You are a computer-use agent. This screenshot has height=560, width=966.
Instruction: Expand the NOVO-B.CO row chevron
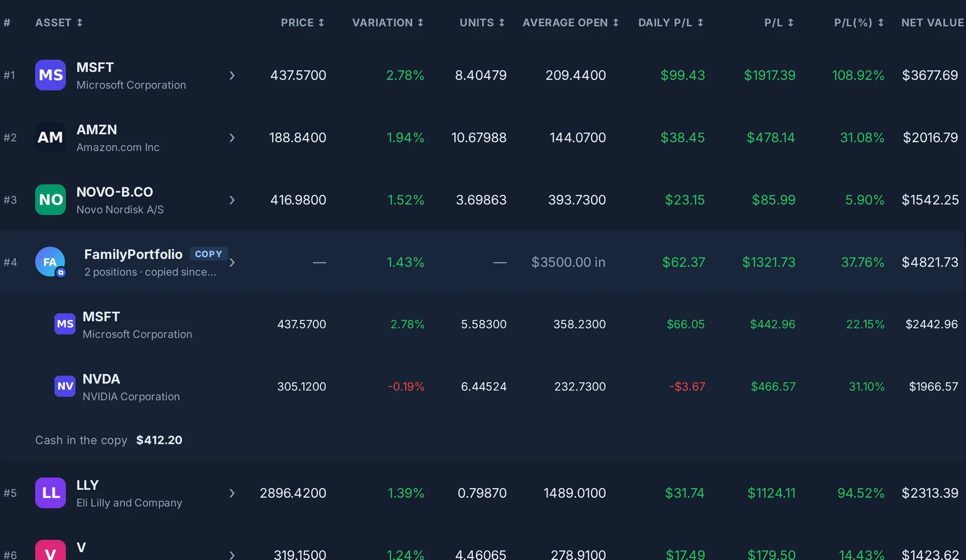click(232, 200)
